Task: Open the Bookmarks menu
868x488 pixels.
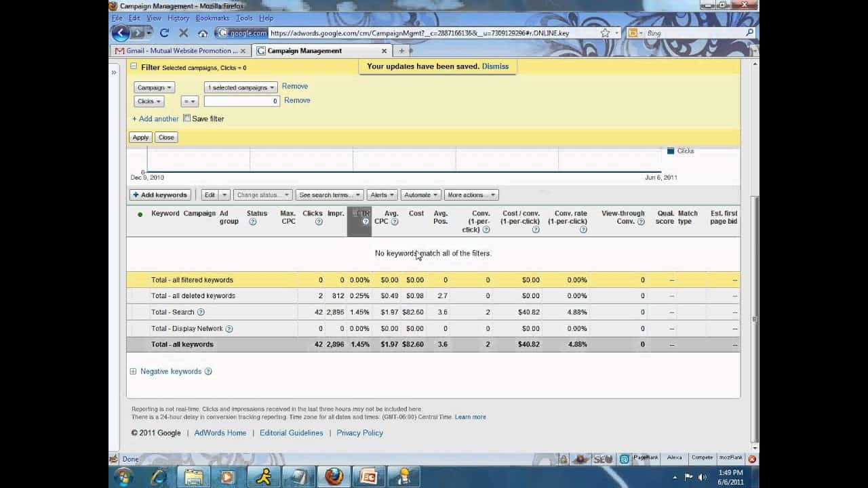Action: coord(212,18)
